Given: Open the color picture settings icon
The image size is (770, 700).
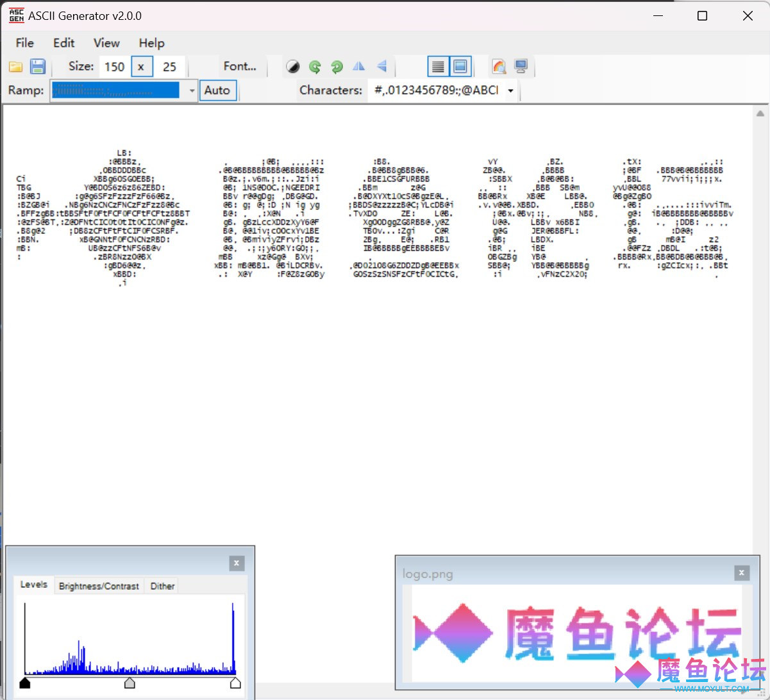Looking at the screenshot, I should (x=499, y=67).
